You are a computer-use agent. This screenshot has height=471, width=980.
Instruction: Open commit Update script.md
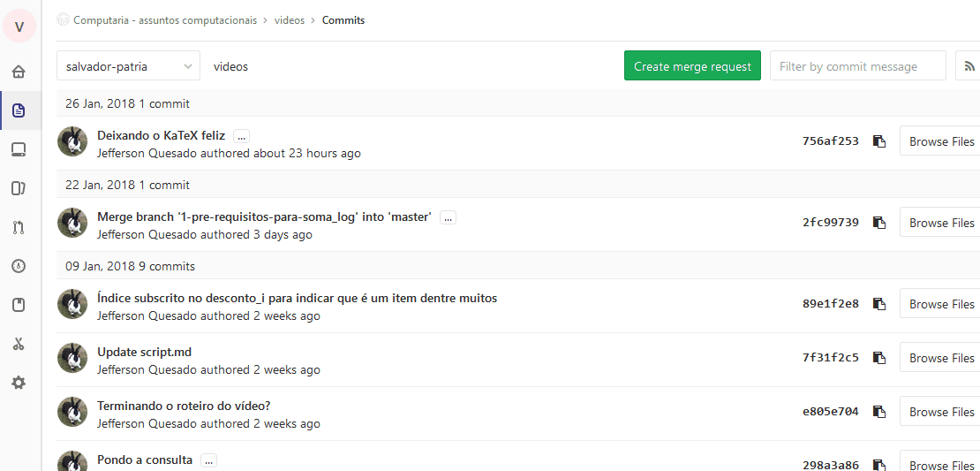coord(145,353)
